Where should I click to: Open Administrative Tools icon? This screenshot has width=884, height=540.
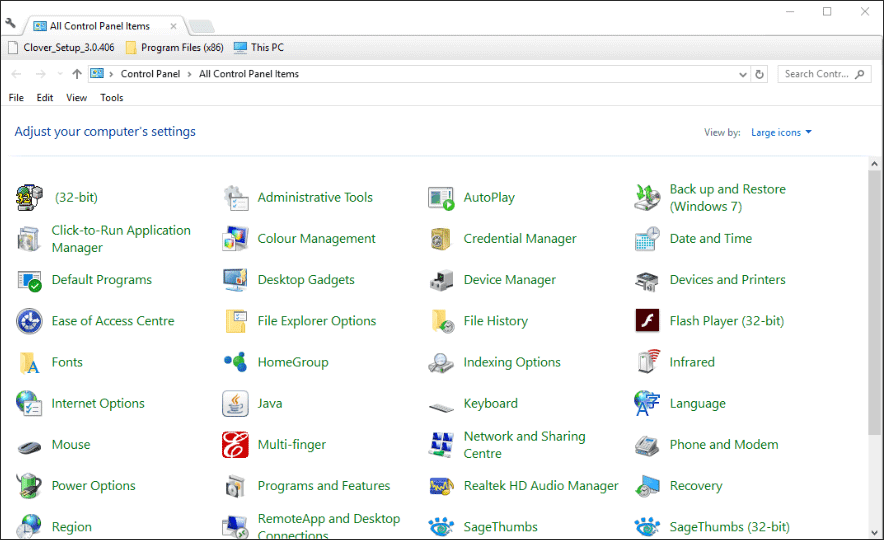(x=236, y=198)
